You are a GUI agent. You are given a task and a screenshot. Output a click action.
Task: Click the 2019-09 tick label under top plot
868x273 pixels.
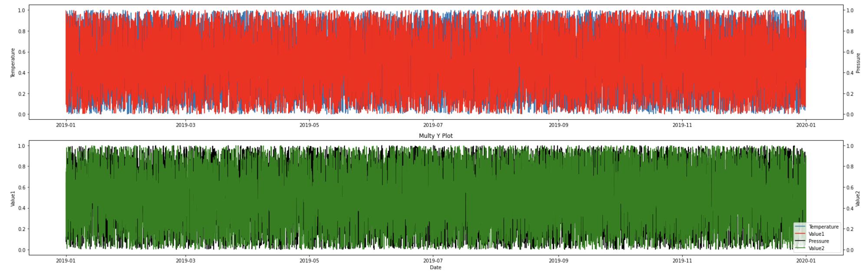pos(559,125)
